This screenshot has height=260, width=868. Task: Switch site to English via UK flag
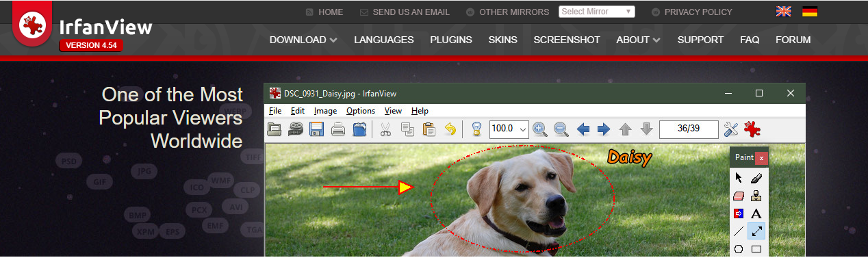pos(784,12)
